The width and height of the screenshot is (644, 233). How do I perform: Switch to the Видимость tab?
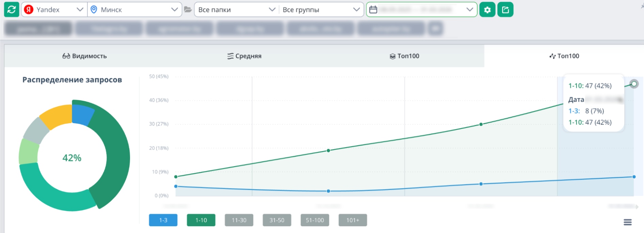pyautogui.click(x=85, y=56)
